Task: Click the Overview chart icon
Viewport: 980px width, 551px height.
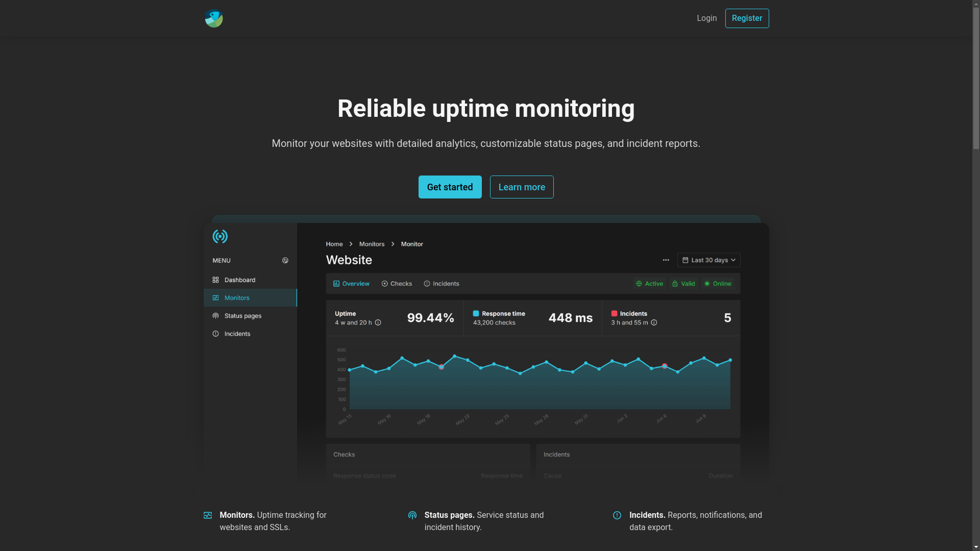Action: [336, 284]
